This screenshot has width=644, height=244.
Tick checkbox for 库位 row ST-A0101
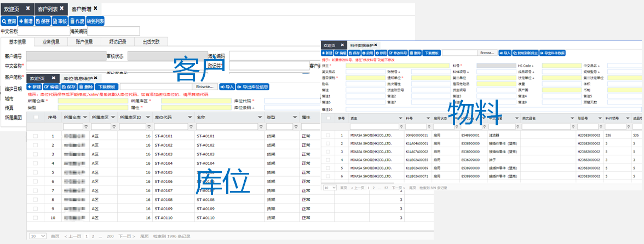click(x=35, y=136)
